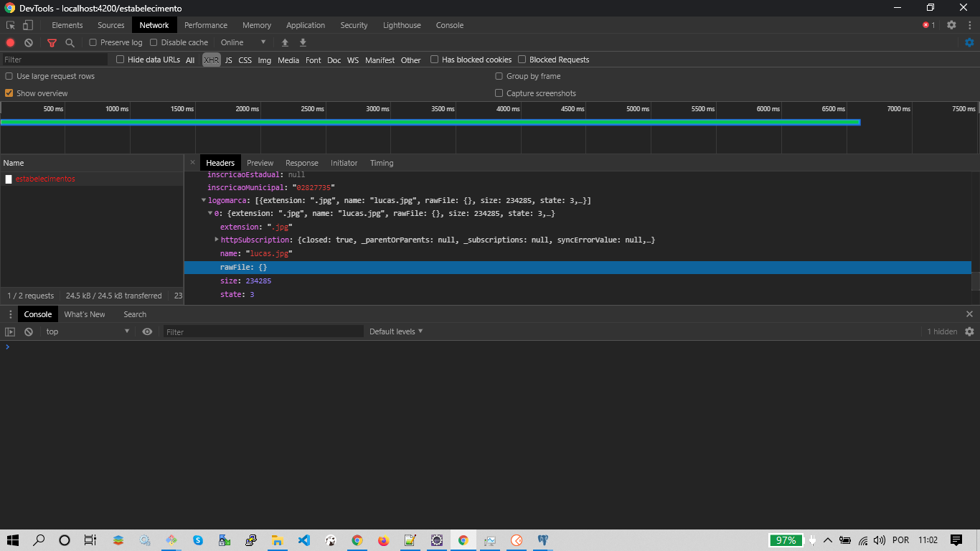Open DevTools settings gear in top bar
Image resolution: width=980 pixels, height=551 pixels.
[951, 25]
